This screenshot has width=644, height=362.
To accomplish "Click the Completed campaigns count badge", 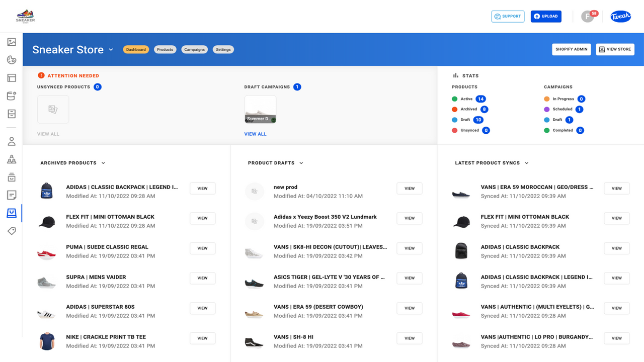I will pyautogui.click(x=580, y=130).
